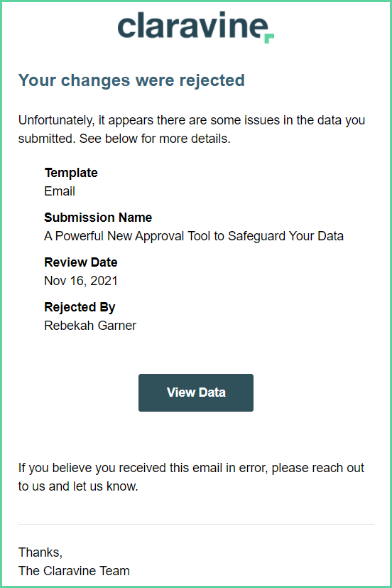Click the line starting 'Unfortunately, it appears'

coord(192,120)
